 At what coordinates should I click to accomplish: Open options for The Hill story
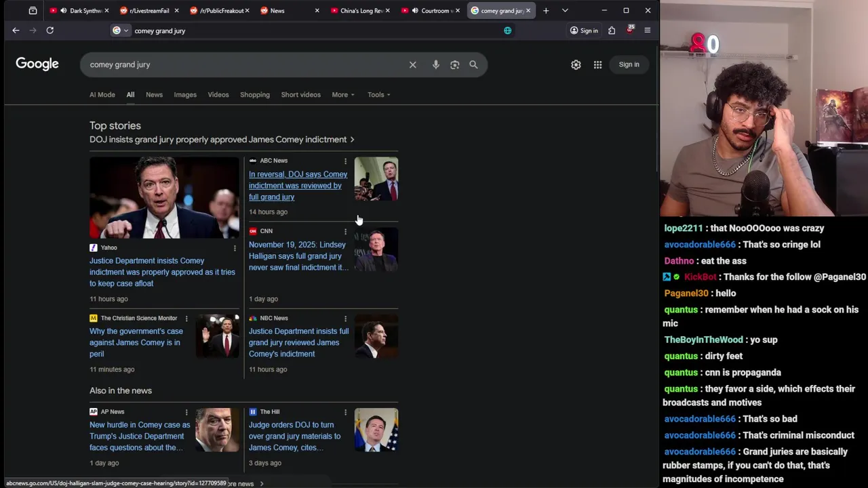pyautogui.click(x=345, y=412)
